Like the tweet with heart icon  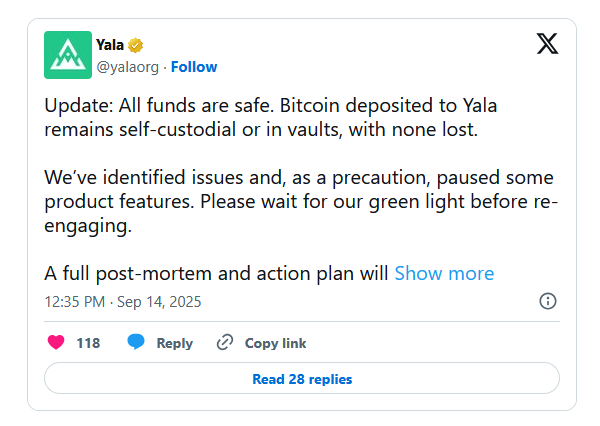(x=56, y=342)
